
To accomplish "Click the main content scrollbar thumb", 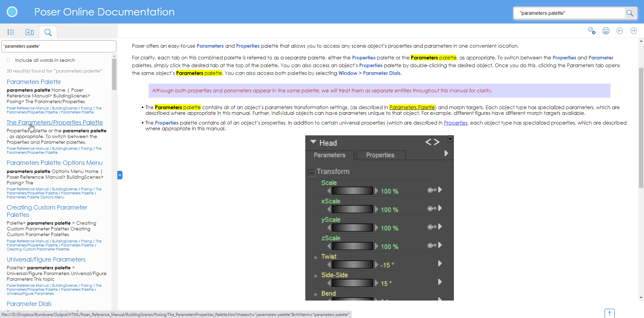I will point(641,128).
